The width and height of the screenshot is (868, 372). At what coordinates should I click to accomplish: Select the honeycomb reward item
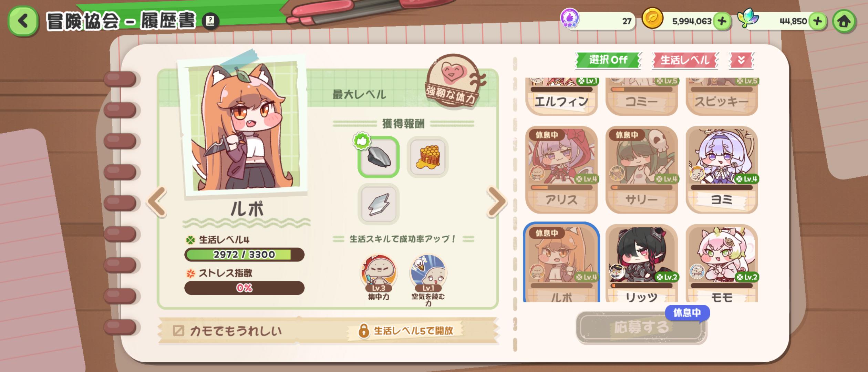coord(427,157)
